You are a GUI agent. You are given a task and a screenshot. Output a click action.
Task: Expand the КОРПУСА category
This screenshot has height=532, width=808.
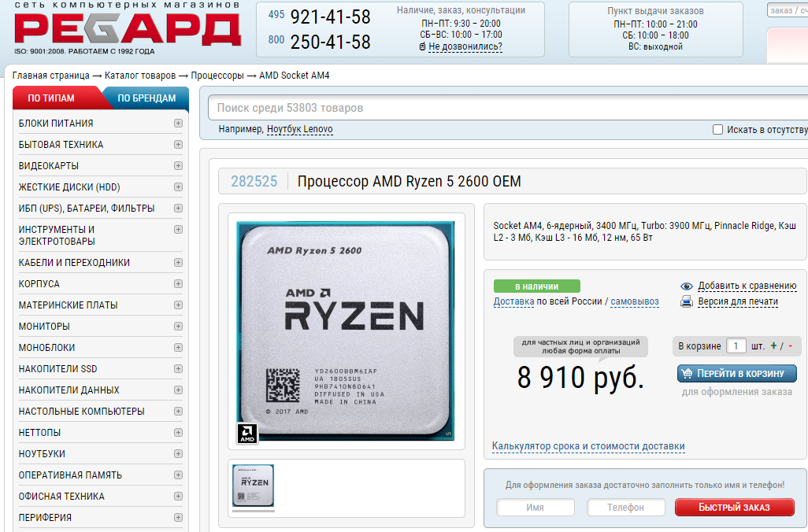coord(178,284)
